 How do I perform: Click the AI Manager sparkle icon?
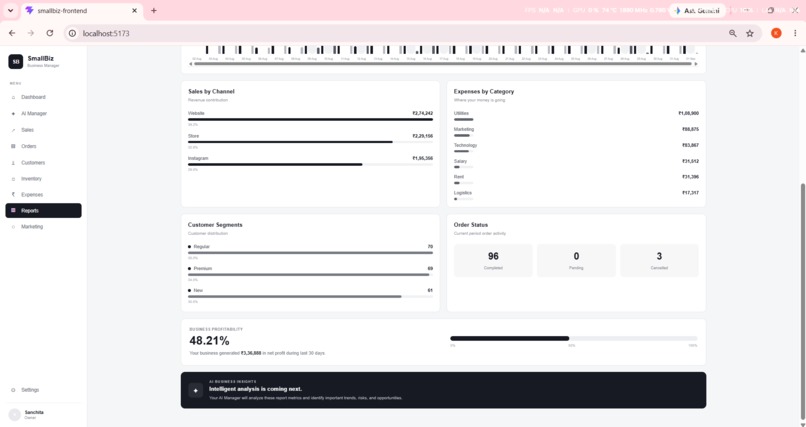[x=13, y=114]
